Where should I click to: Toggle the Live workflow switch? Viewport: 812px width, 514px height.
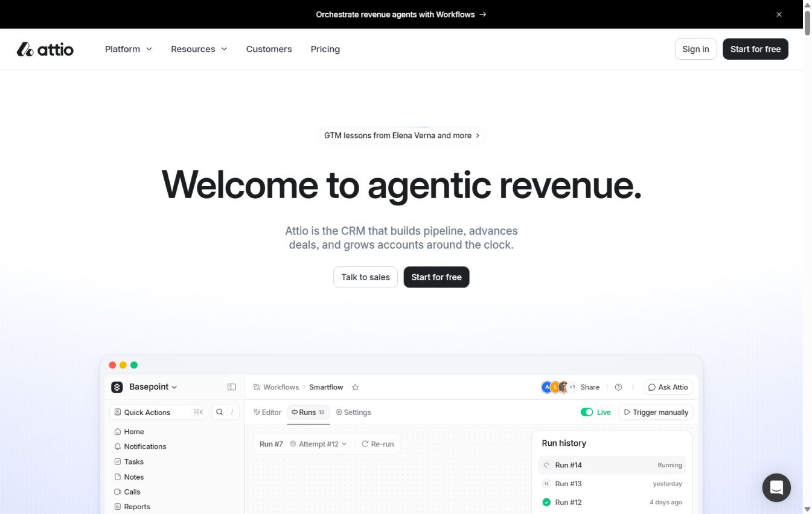click(586, 412)
